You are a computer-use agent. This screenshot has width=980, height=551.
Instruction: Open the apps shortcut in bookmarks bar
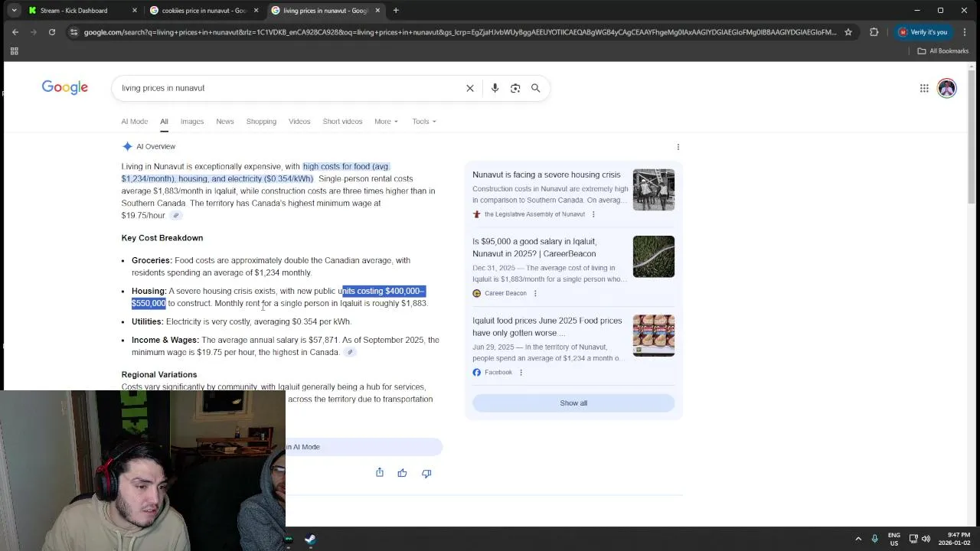click(14, 51)
